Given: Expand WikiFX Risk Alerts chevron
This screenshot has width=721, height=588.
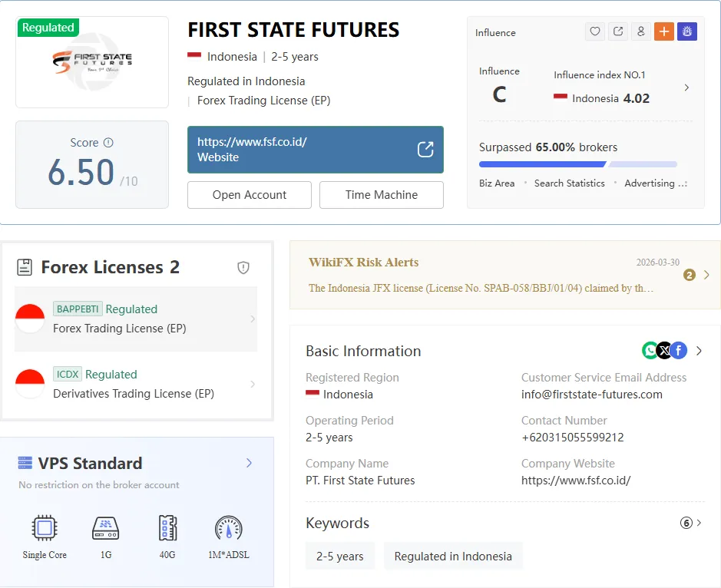Looking at the screenshot, I should [706, 275].
